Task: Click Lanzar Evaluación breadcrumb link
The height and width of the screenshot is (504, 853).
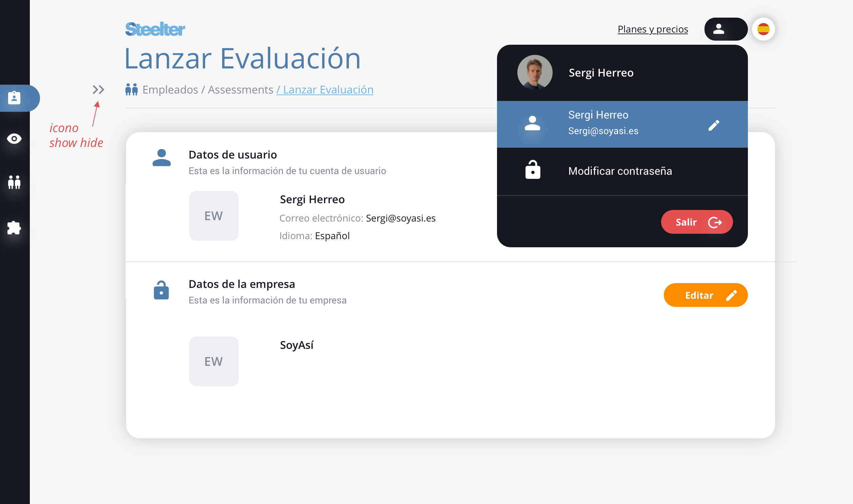Action: (324, 90)
